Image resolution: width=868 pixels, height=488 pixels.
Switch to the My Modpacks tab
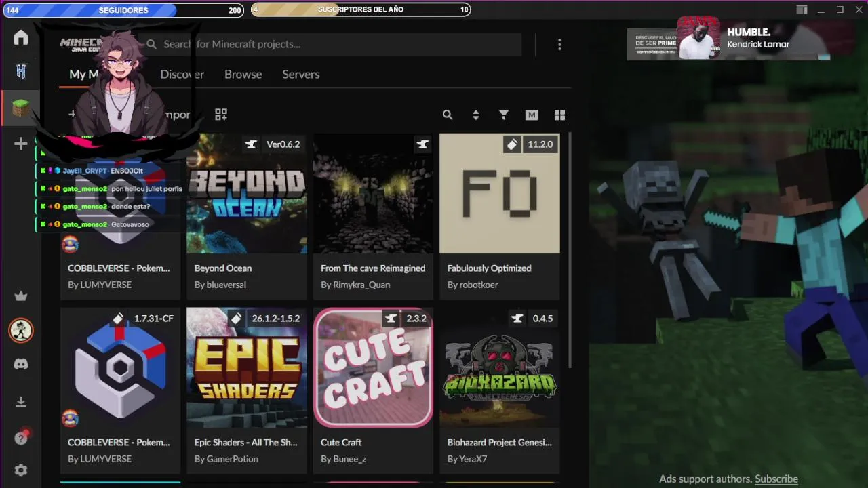[x=84, y=75]
